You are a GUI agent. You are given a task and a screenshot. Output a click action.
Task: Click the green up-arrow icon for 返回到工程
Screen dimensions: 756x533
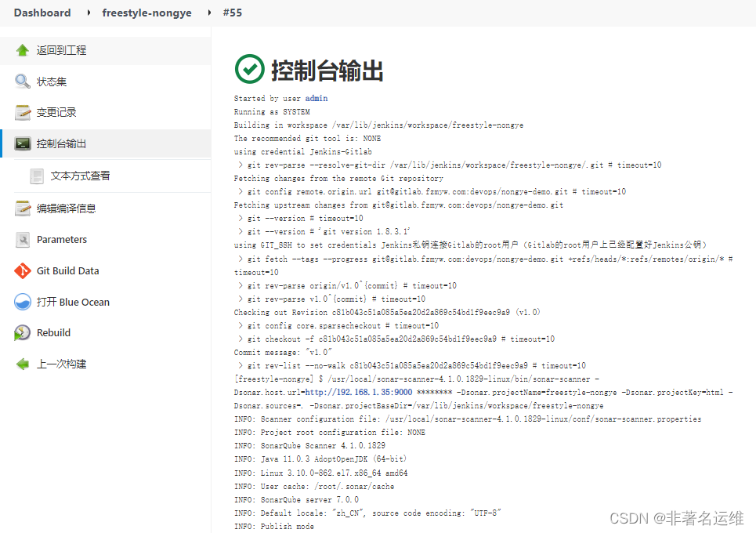tap(22, 50)
